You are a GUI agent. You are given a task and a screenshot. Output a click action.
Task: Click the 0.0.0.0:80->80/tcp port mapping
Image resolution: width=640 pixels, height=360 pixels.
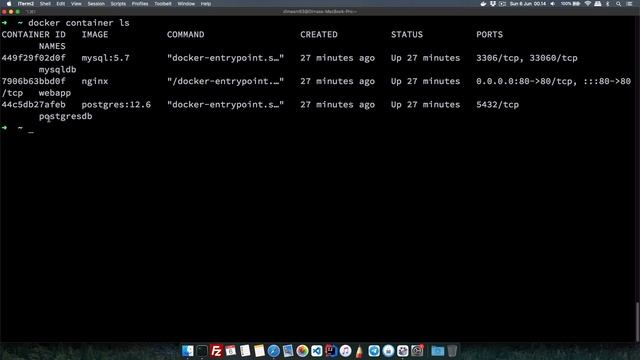(524, 81)
